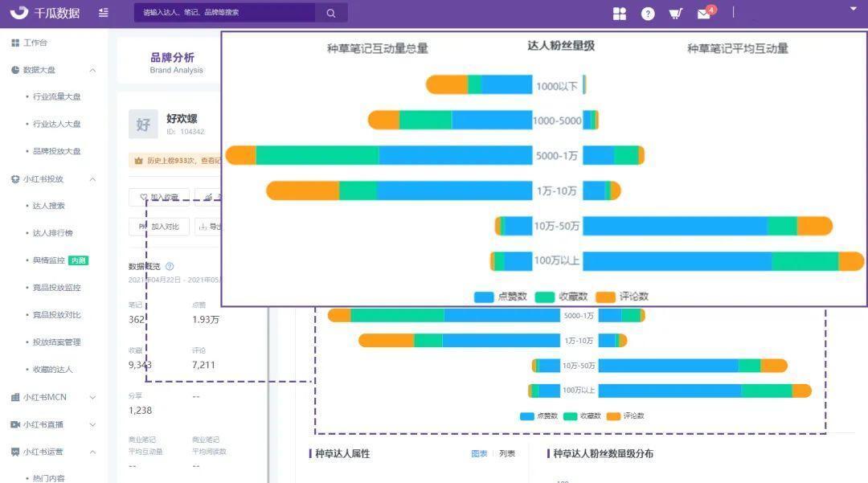Screen dimensions: 868x483
Task: Open 达人搜索 in the sidebar
Action: 49,206
